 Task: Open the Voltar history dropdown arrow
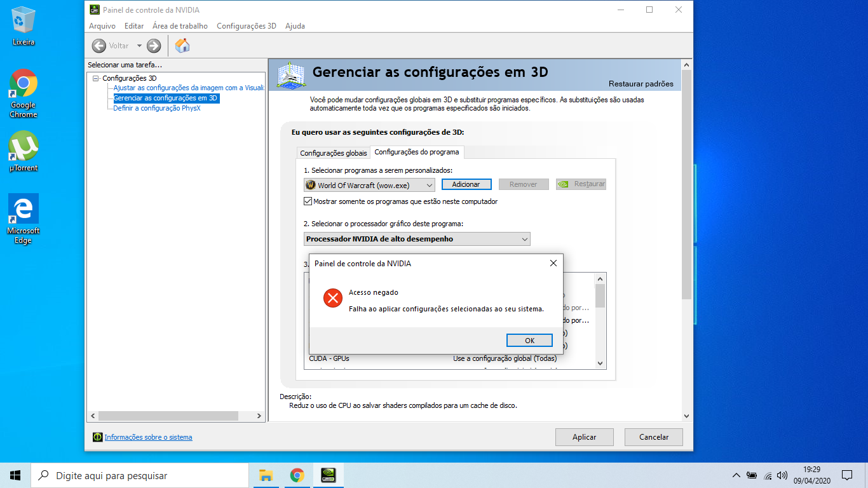(139, 46)
